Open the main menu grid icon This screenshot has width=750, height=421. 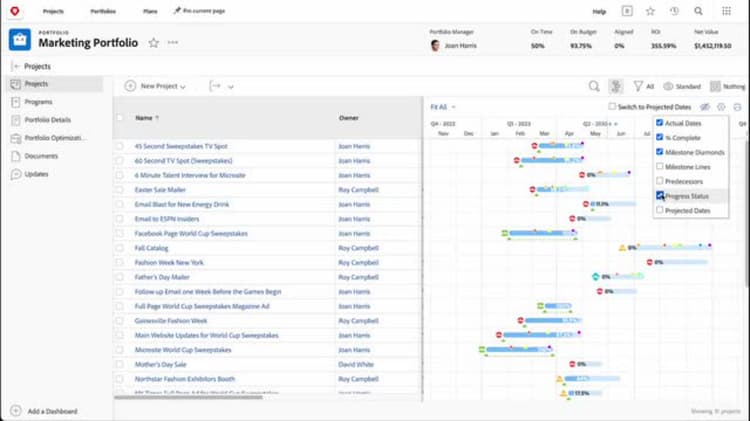tap(726, 11)
